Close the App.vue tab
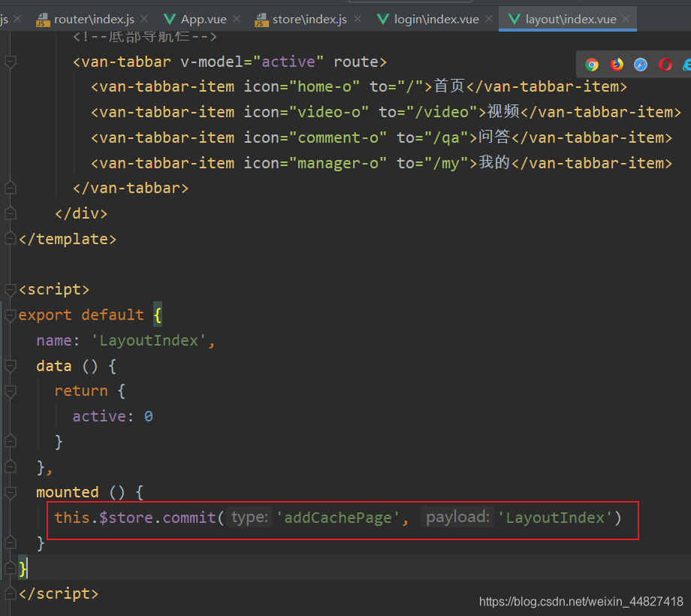This screenshot has width=691, height=616. [x=237, y=19]
